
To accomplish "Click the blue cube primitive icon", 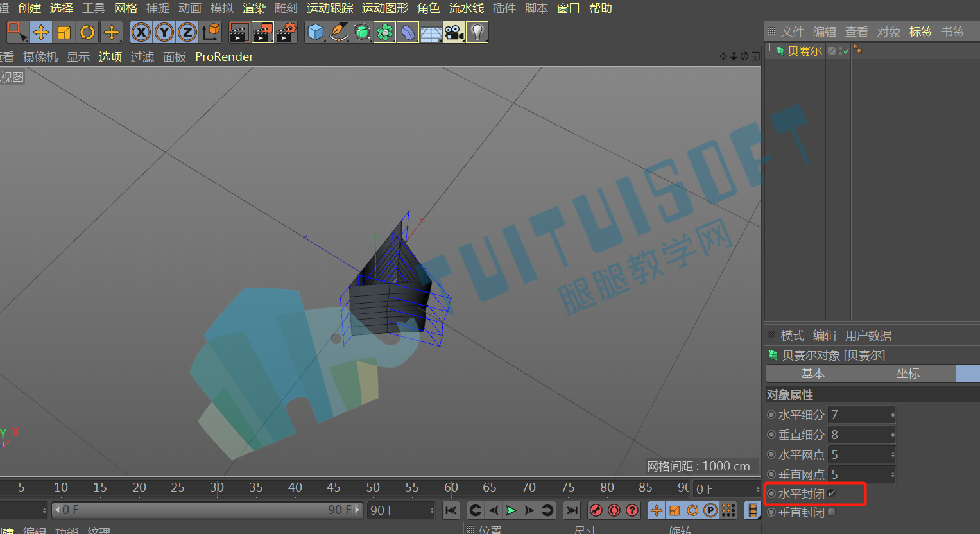I will [315, 32].
